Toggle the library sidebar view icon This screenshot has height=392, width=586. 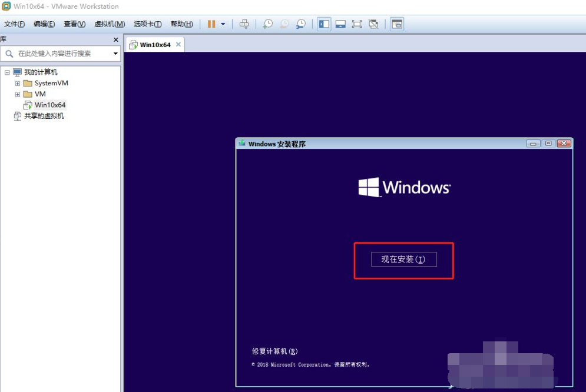324,24
